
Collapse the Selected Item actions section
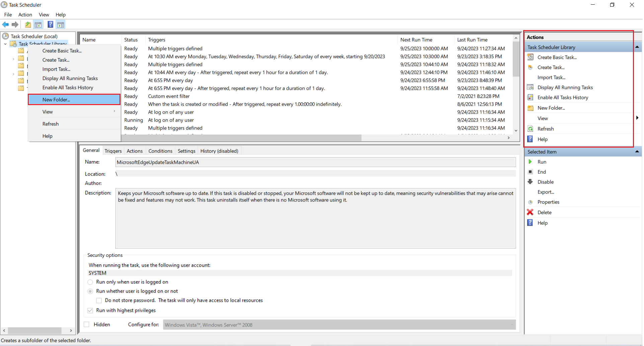pos(637,152)
